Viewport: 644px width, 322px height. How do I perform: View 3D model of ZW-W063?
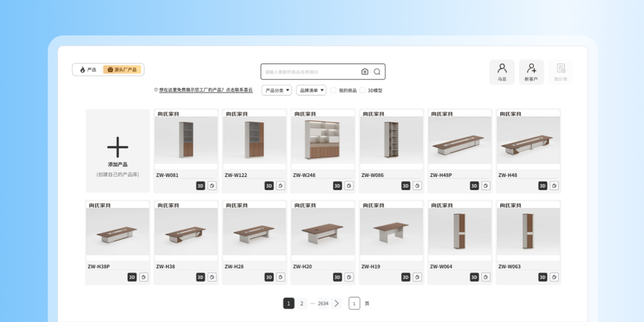(x=543, y=277)
